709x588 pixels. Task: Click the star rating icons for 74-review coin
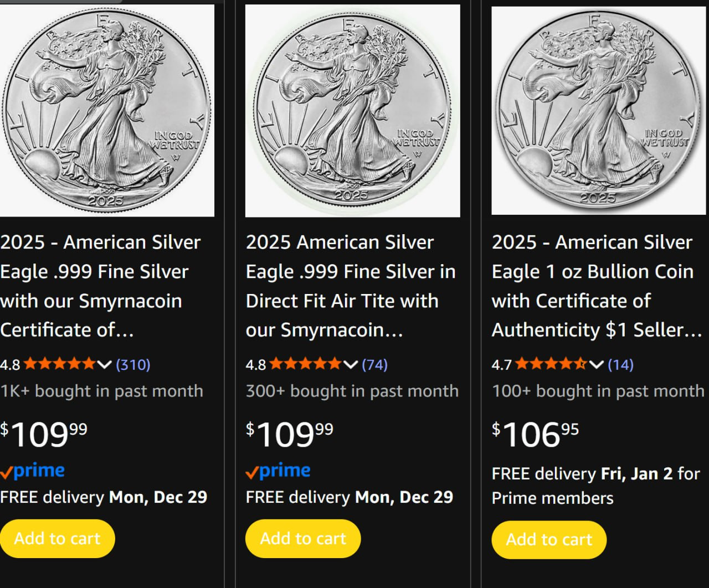point(305,364)
